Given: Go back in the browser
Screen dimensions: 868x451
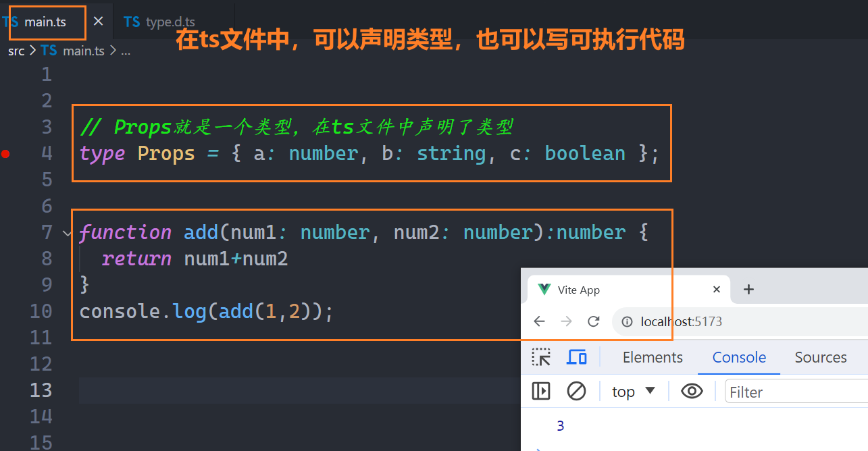Looking at the screenshot, I should pyautogui.click(x=539, y=321).
